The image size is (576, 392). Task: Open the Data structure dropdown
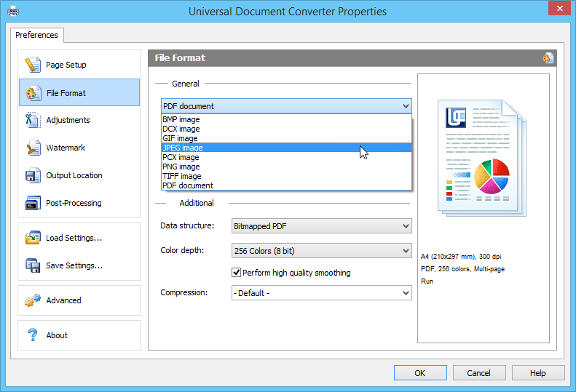[x=321, y=226]
